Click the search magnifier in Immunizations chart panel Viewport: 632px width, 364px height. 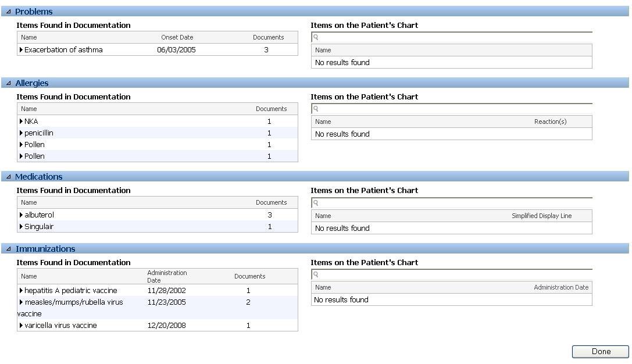(x=316, y=274)
